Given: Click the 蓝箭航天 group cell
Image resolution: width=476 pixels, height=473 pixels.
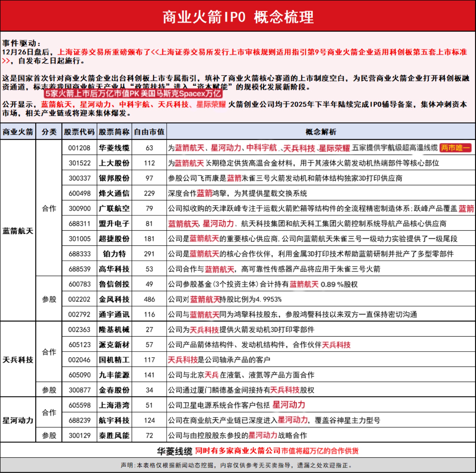Looking at the screenshot, I should point(18,231).
